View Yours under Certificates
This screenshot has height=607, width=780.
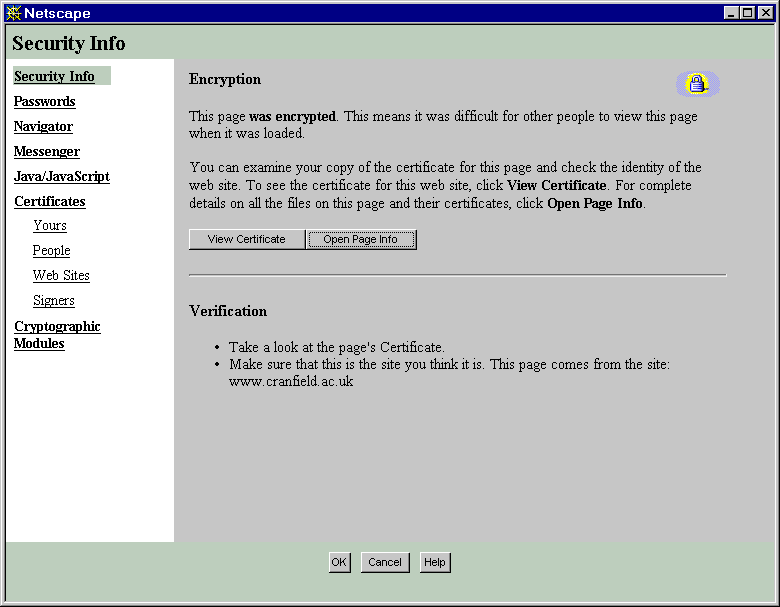tap(50, 225)
